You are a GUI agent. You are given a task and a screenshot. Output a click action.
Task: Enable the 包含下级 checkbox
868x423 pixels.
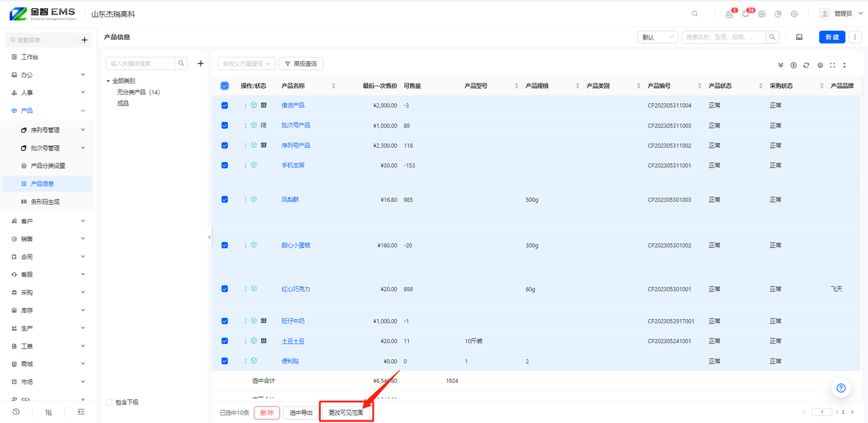coord(108,402)
